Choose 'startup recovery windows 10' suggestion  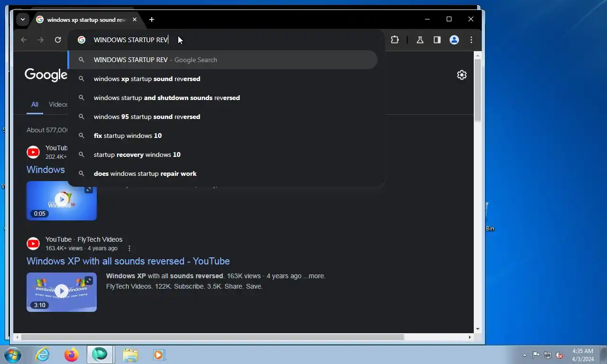pyautogui.click(x=223, y=155)
